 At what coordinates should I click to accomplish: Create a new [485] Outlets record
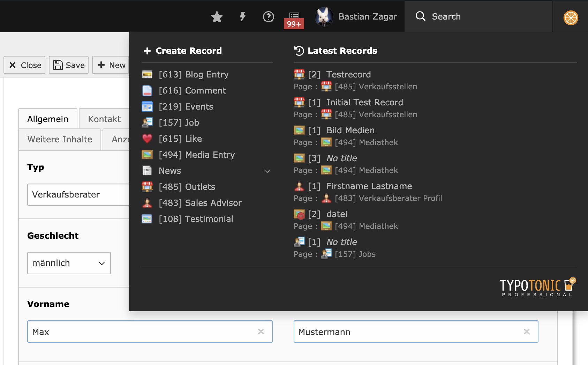187,187
